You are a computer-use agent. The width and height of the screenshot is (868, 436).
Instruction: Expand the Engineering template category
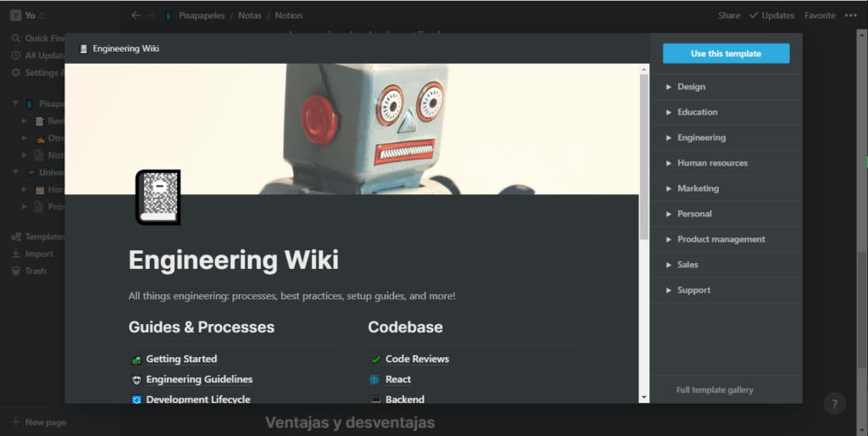click(701, 137)
